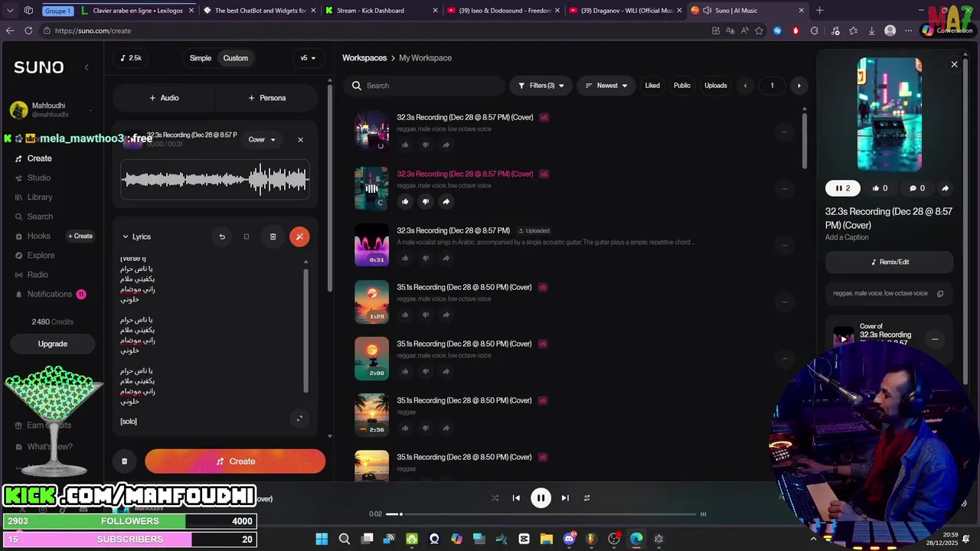Click the clear-all trash button beside Create

pos(124,461)
